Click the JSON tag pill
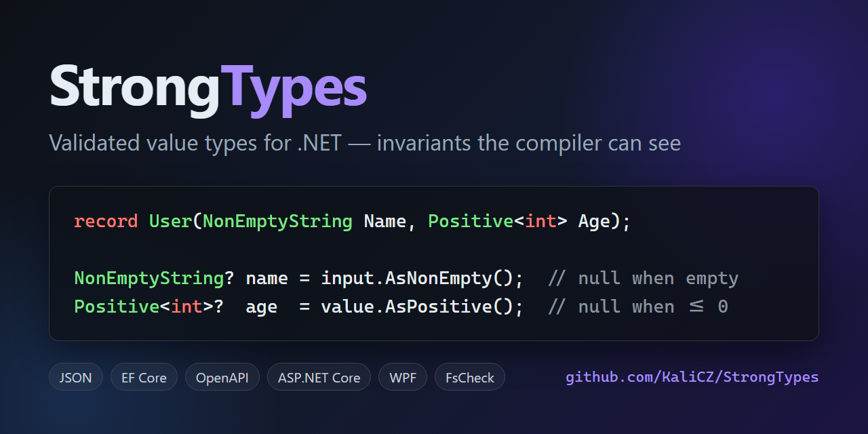Image resolution: width=868 pixels, height=434 pixels. tap(76, 377)
